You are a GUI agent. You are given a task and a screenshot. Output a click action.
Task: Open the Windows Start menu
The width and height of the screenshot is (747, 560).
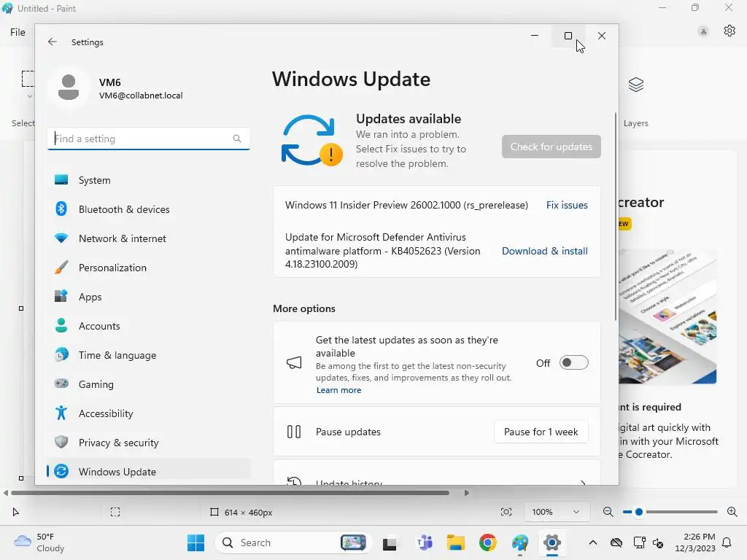point(196,542)
